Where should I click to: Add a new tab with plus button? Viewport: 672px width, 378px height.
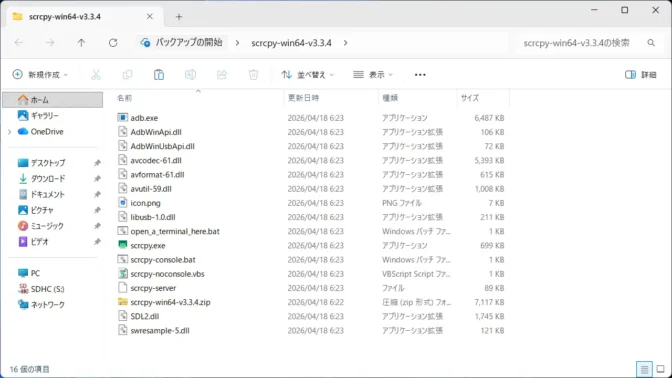coord(179,17)
